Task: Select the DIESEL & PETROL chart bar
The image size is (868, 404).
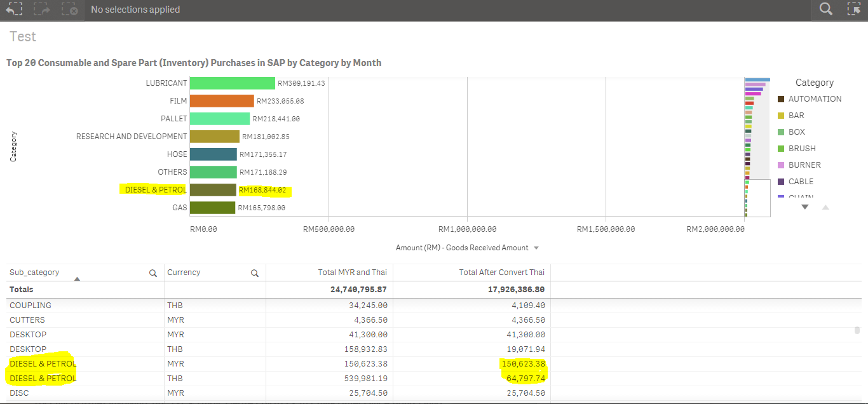Action: point(213,190)
